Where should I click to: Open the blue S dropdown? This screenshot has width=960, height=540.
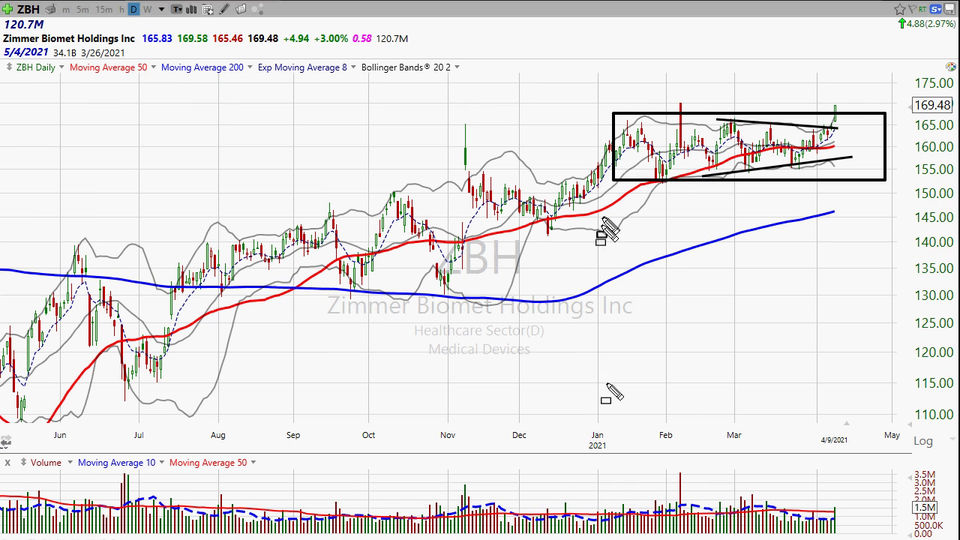[x=936, y=9]
